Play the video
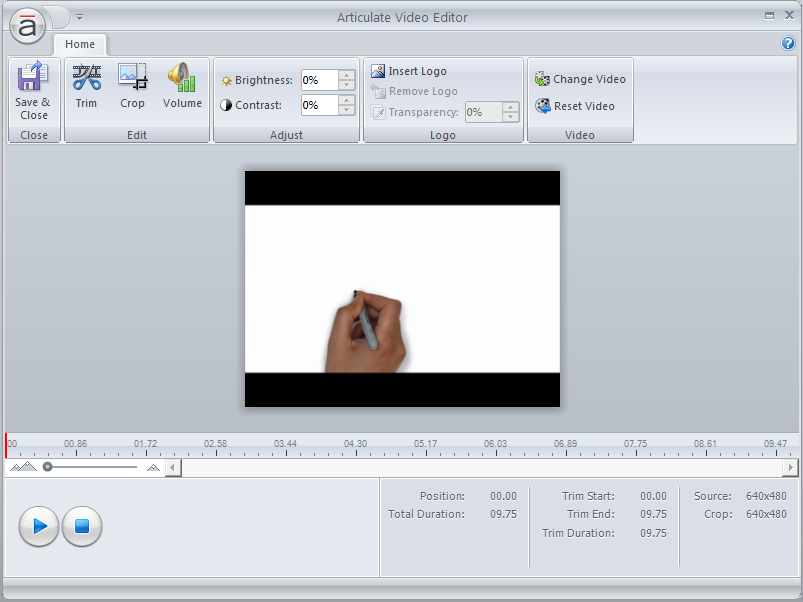Screen dimensions: 803x602 point(39,526)
